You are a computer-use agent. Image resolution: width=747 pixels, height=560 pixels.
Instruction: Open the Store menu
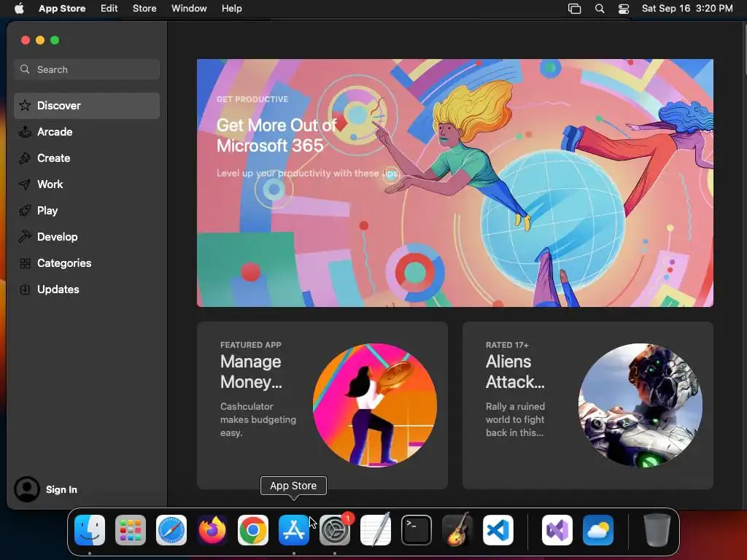tap(144, 9)
